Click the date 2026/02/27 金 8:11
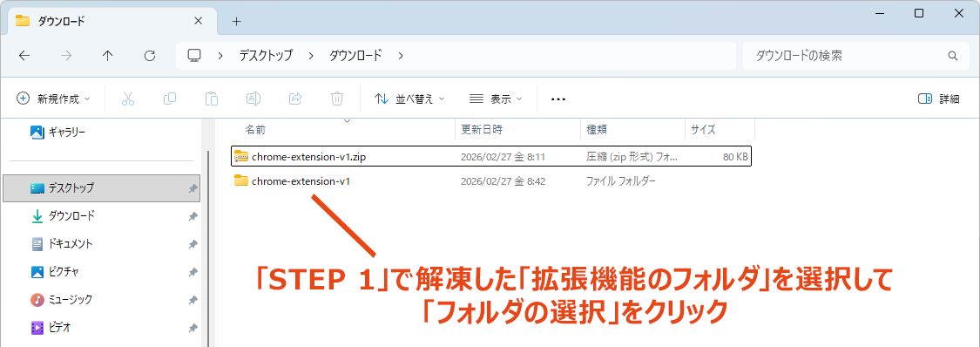The width and height of the screenshot is (980, 347). (x=504, y=158)
